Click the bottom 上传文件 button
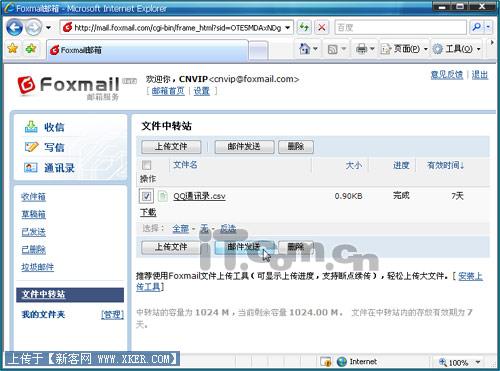Screen dimensions: 500x371 (x=171, y=247)
